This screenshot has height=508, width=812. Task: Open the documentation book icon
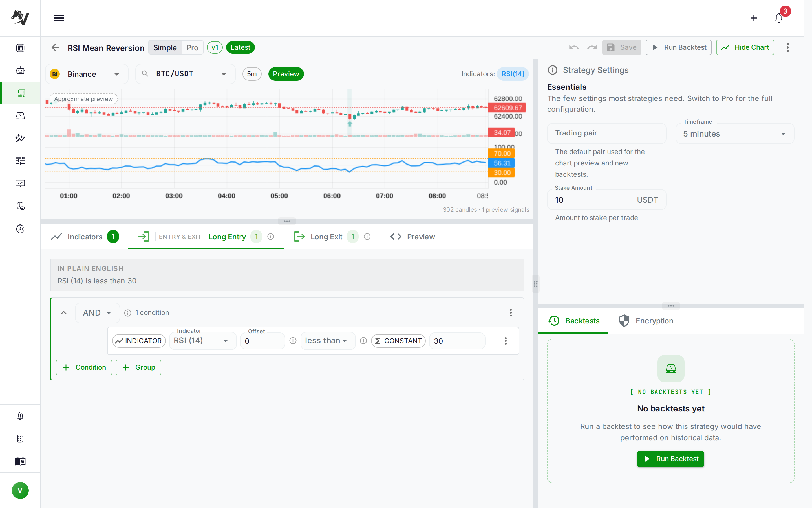click(x=20, y=461)
